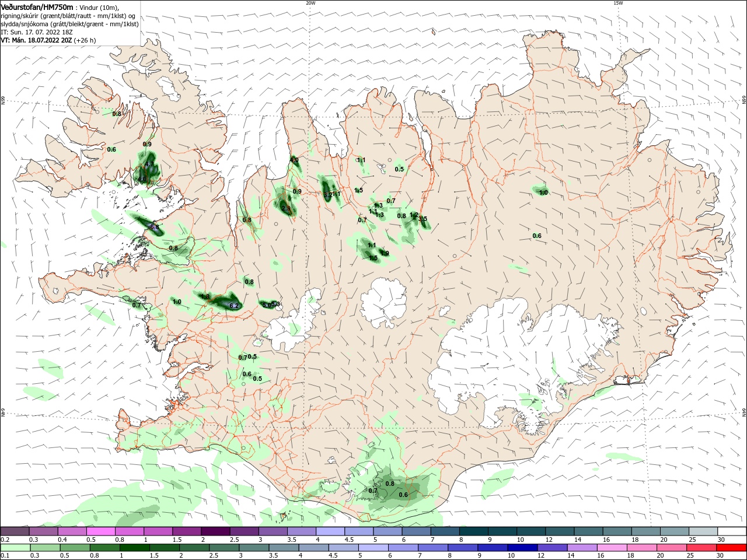Viewport: 747px width, 560px height.
Task: Pick the bright pink top-scale swatch starting at 0.5
Action: pyautogui.click(x=100, y=531)
